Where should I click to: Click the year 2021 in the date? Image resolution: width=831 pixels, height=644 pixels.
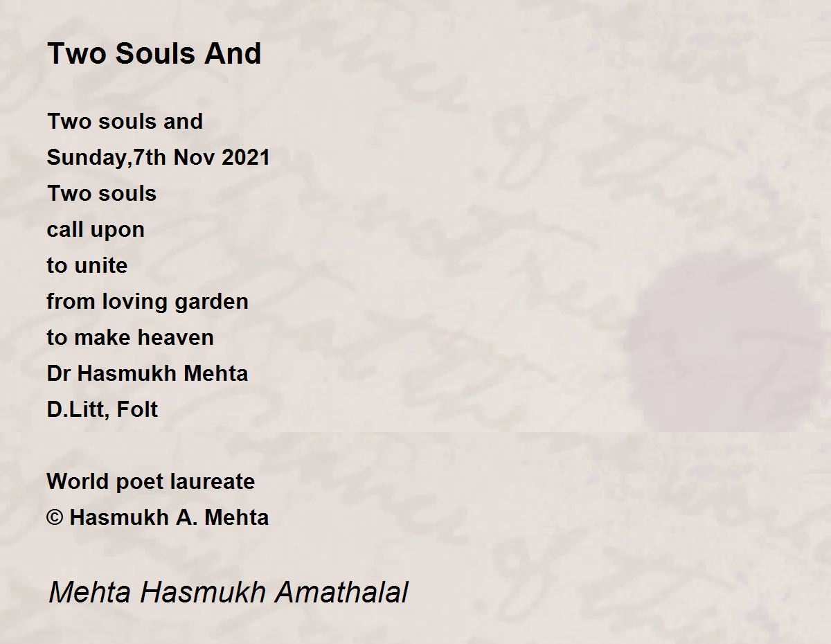pyautogui.click(x=246, y=157)
